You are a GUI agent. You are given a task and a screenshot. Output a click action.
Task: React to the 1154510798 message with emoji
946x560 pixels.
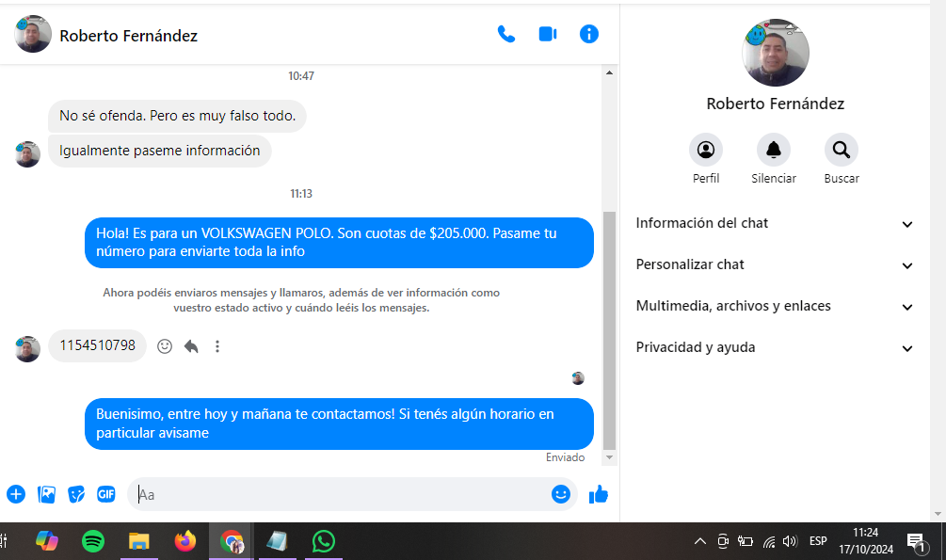coord(165,346)
